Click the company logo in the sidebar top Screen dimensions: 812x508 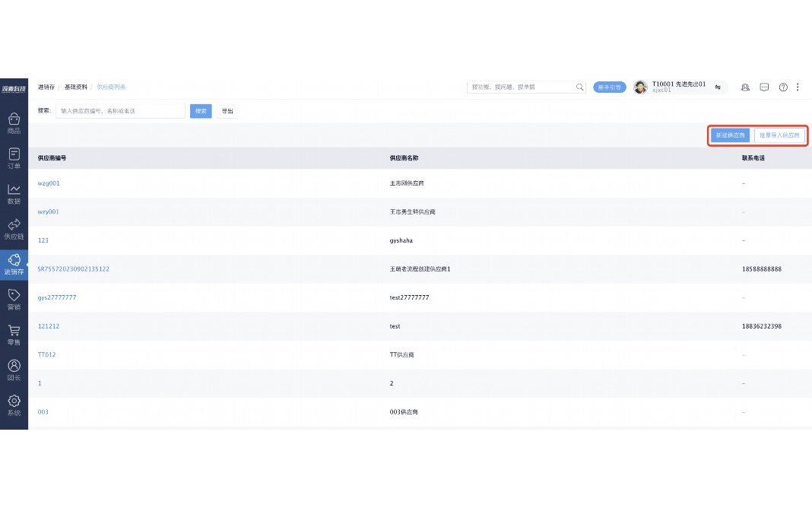tap(14, 89)
